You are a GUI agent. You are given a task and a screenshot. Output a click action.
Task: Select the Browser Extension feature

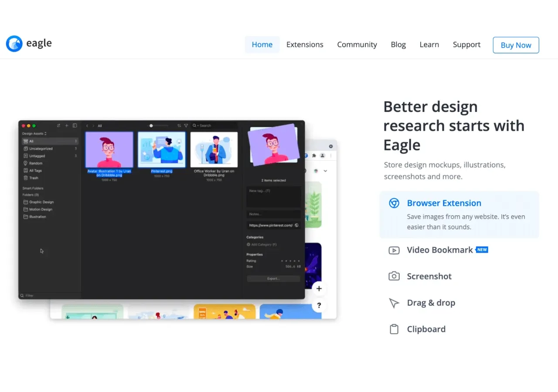click(459, 215)
